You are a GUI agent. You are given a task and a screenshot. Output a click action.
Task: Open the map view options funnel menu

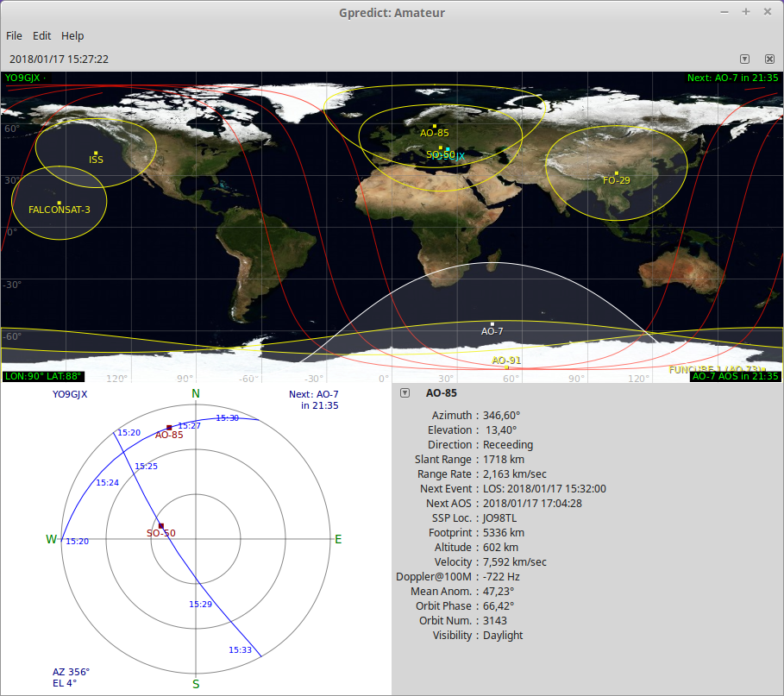coord(744,59)
